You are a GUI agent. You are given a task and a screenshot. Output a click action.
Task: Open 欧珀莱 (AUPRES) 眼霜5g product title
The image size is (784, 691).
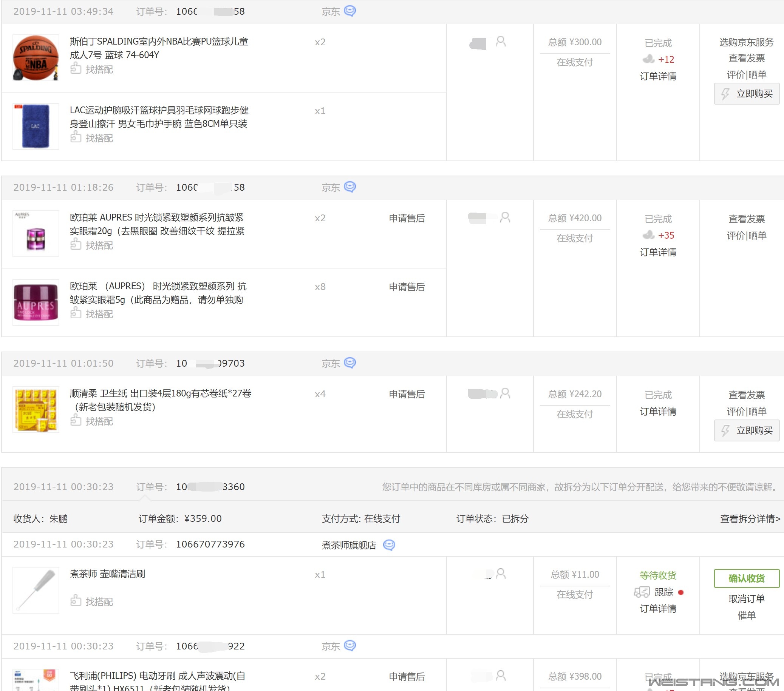[x=158, y=292]
